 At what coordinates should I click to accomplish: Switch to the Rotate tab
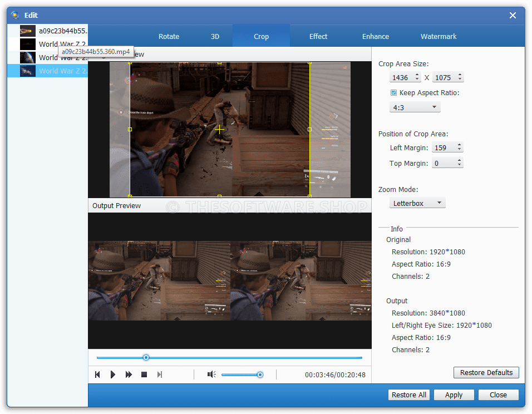pyautogui.click(x=169, y=36)
